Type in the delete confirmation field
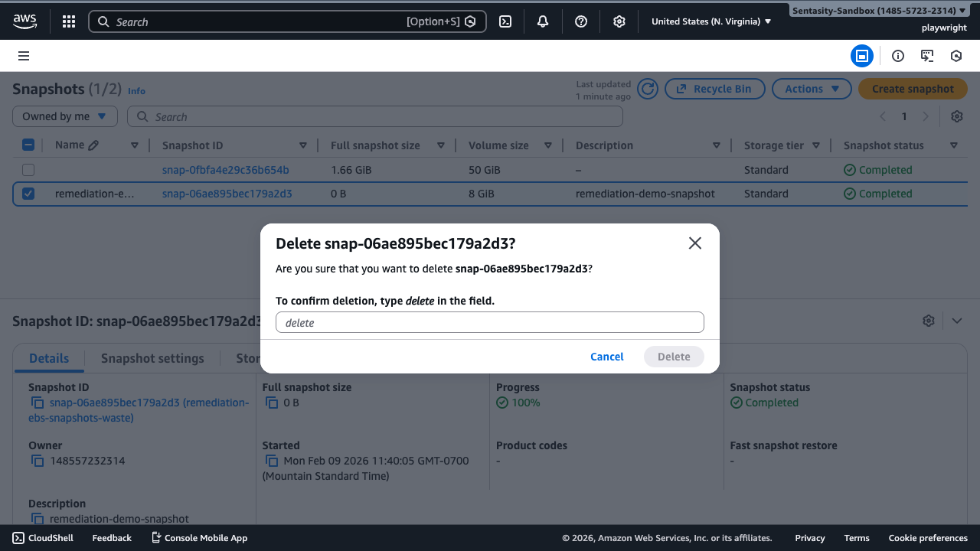Viewport: 980px width, 551px height. 489,321
